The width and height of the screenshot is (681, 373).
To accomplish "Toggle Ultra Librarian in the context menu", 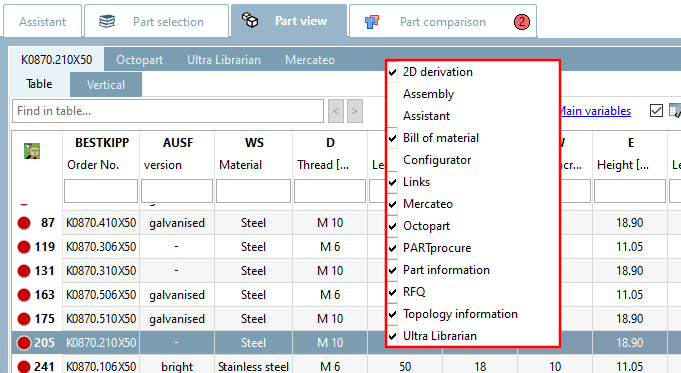I will click(x=473, y=336).
